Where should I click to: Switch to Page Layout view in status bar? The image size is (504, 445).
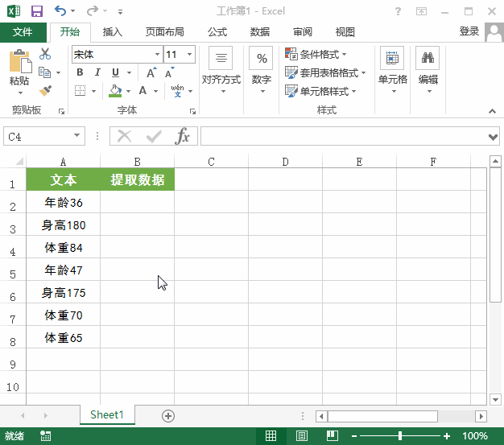(300, 436)
